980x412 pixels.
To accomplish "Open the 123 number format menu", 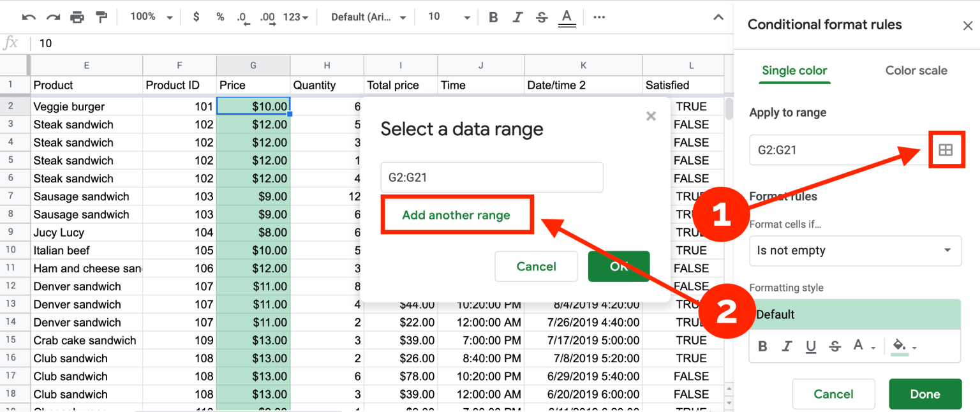I will pyautogui.click(x=292, y=17).
